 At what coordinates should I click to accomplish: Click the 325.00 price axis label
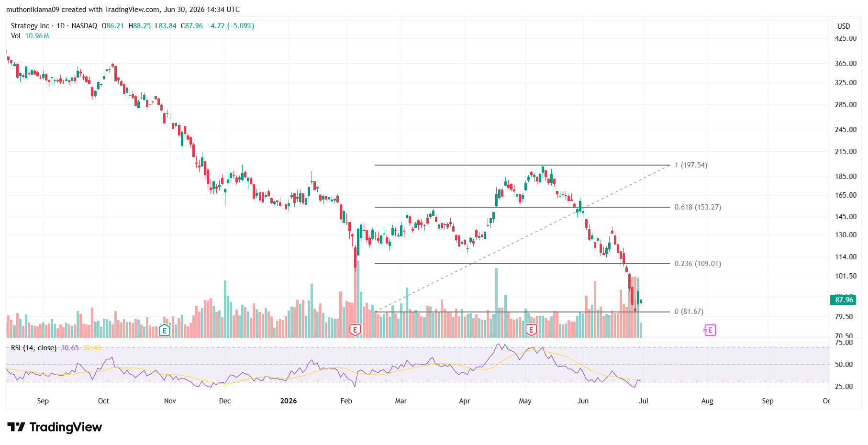[846, 82]
